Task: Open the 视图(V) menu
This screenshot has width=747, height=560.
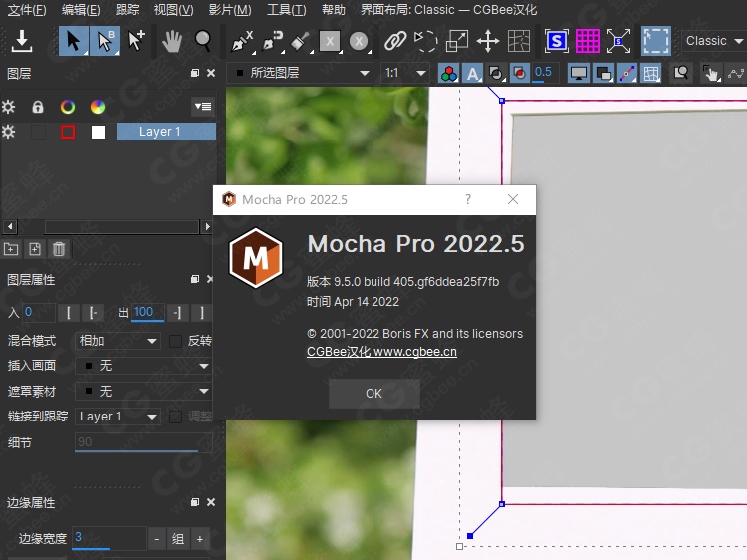Action: click(174, 10)
